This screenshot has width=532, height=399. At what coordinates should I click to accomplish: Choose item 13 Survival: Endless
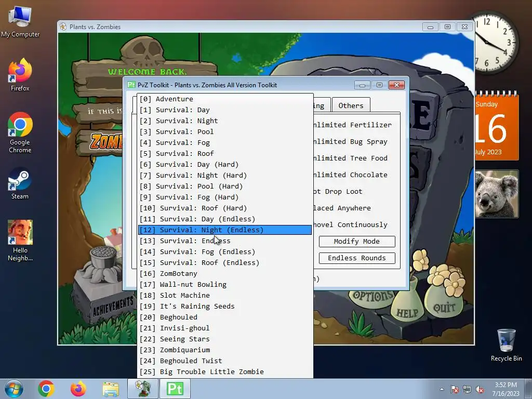[225, 241]
